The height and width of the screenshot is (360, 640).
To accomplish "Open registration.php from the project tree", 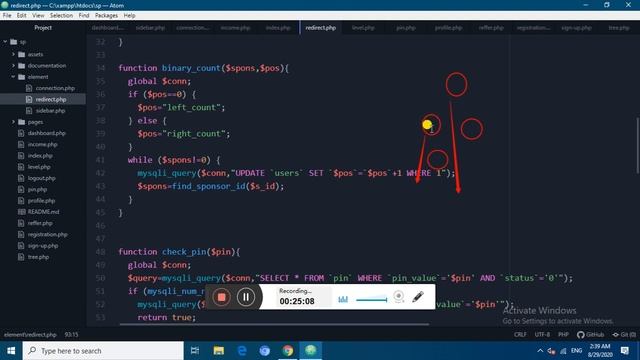I will coord(47,234).
